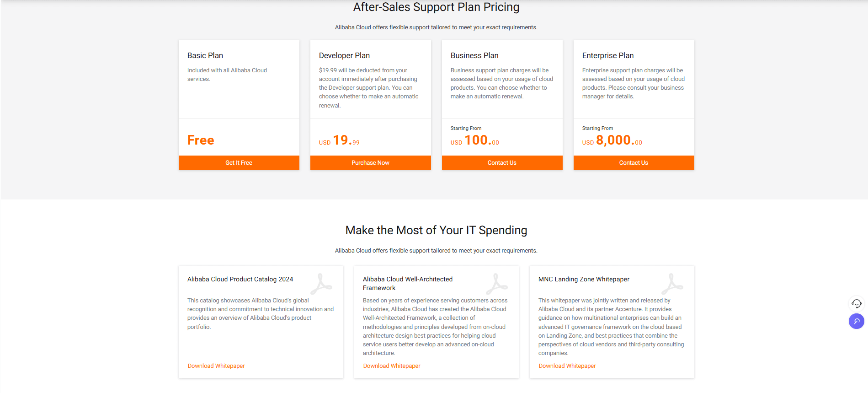Click the PDF icon on MNC Landing Zone card
This screenshot has height=393, width=868.
tap(672, 284)
